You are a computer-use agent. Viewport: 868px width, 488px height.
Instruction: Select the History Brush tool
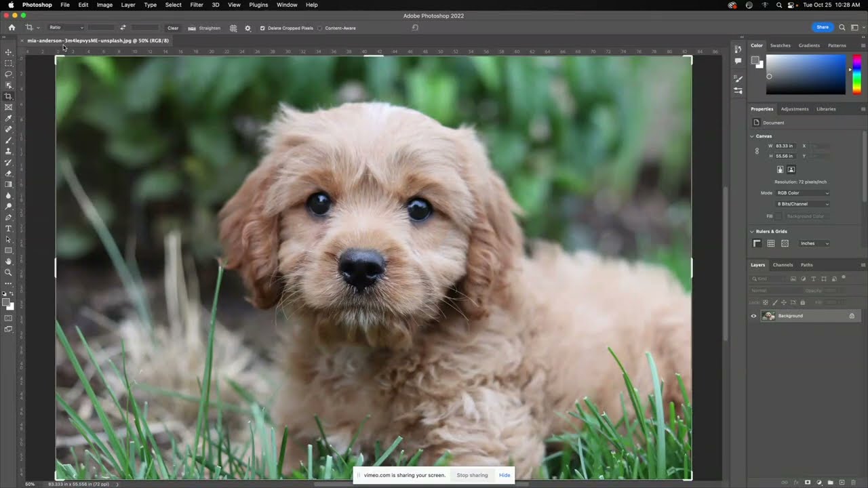(9, 163)
